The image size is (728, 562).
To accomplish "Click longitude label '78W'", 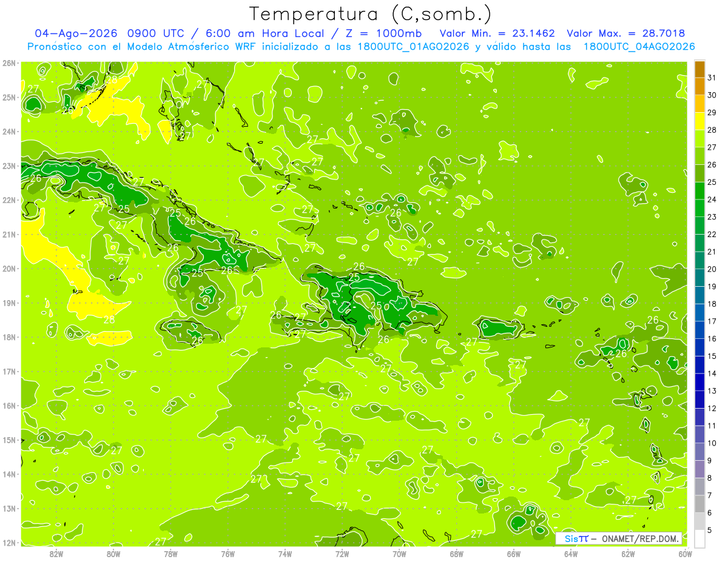I will click(x=170, y=554).
